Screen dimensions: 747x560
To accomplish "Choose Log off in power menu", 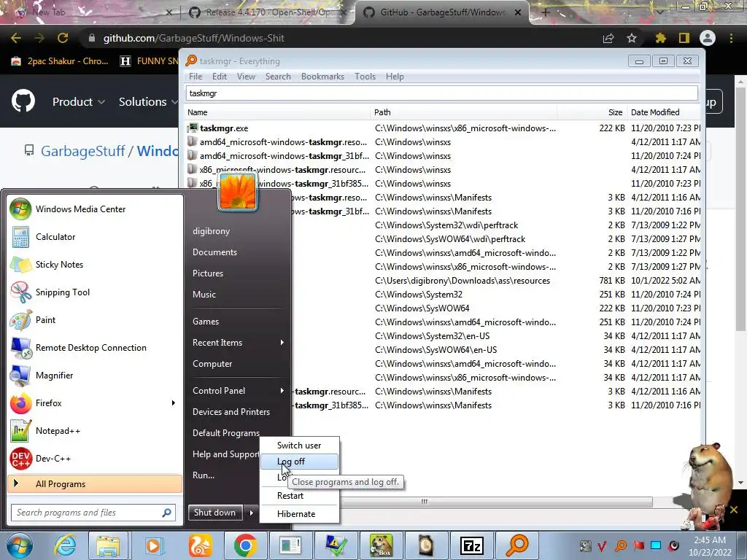I will click(299, 462).
